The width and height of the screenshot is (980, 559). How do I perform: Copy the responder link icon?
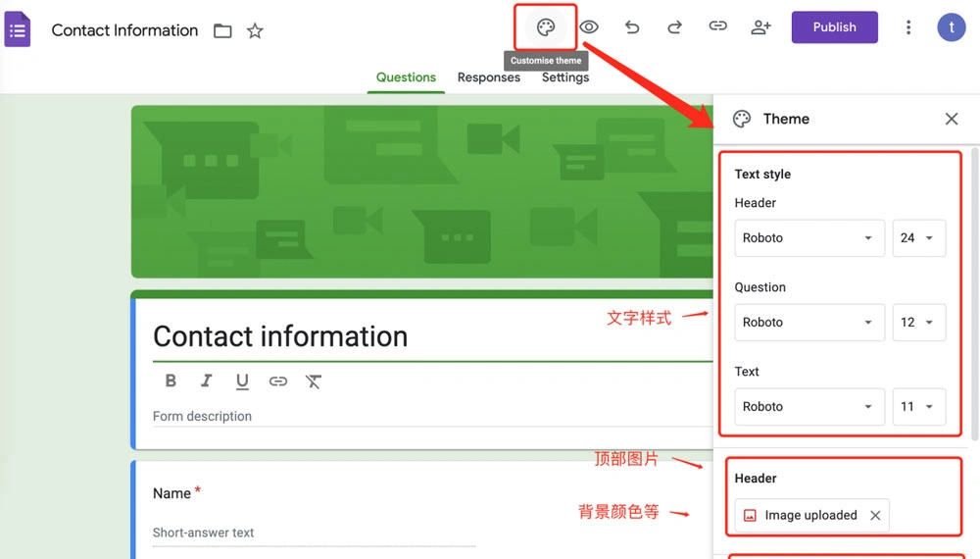(718, 27)
